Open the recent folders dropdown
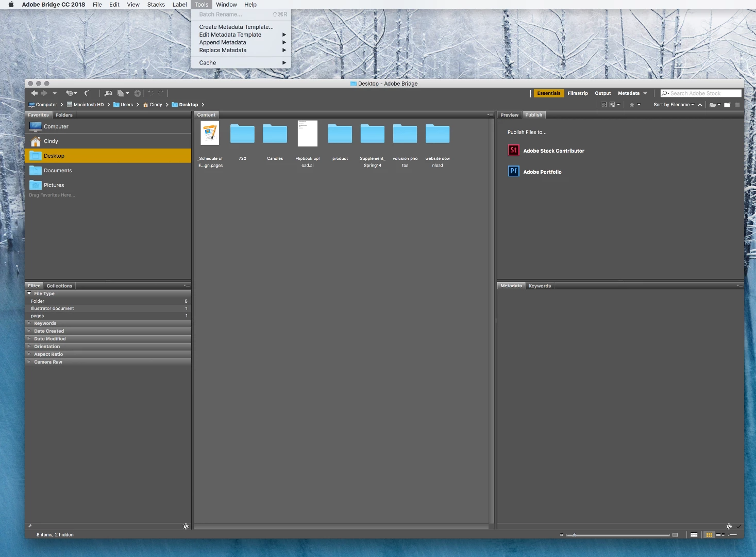This screenshot has height=557, width=756. tap(715, 105)
